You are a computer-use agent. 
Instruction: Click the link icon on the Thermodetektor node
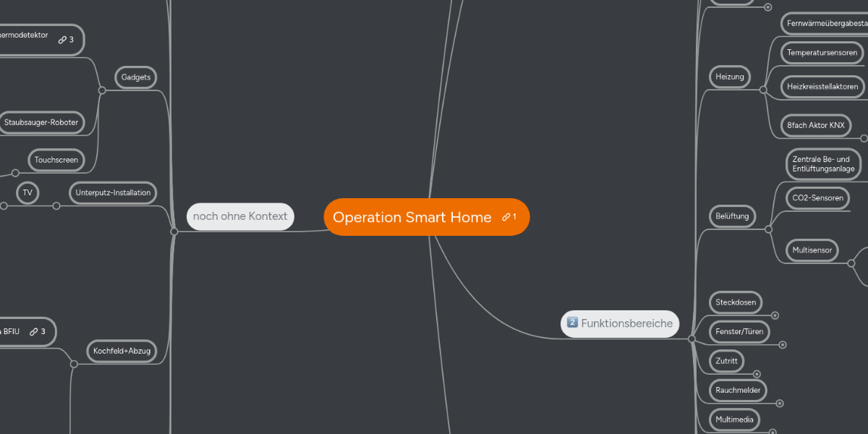[x=64, y=40]
